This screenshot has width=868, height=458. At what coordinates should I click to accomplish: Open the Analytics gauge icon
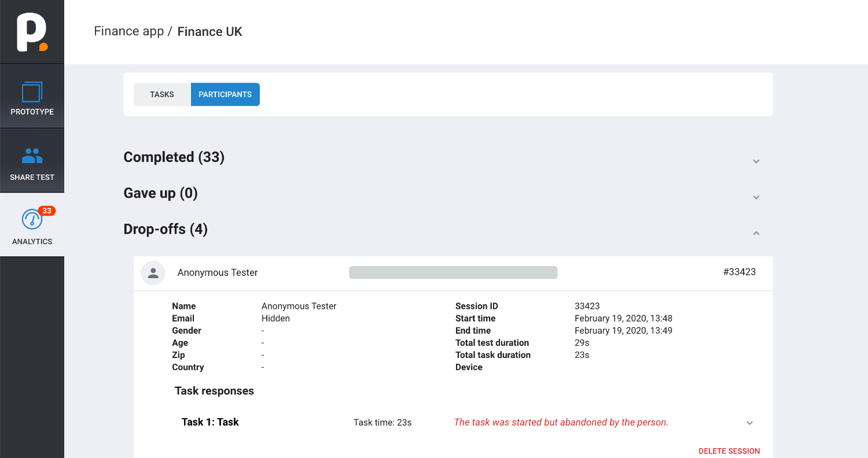click(32, 220)
